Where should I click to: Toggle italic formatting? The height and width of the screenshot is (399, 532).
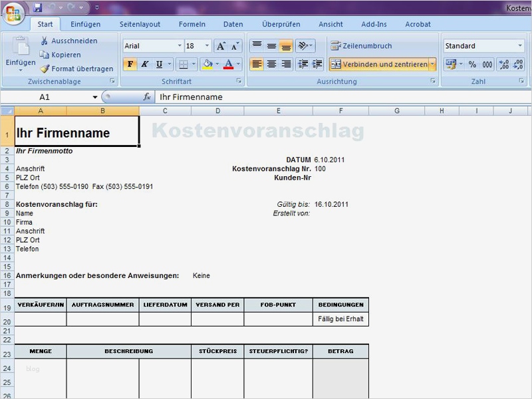(x=145, y=63)
